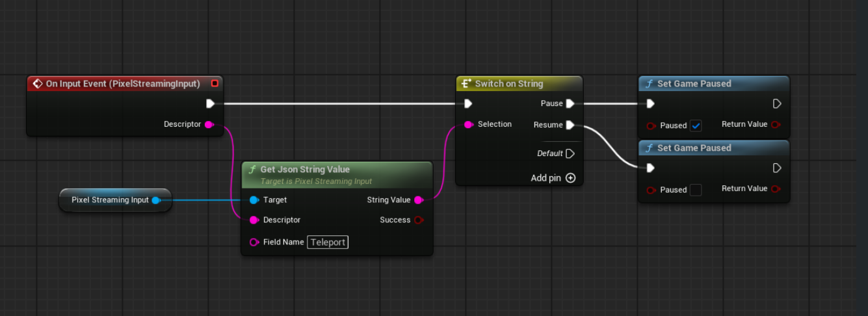The image size is (868, 316).
Task: Click the On Input Event exec output pin
Action: (x=210, y=103)
